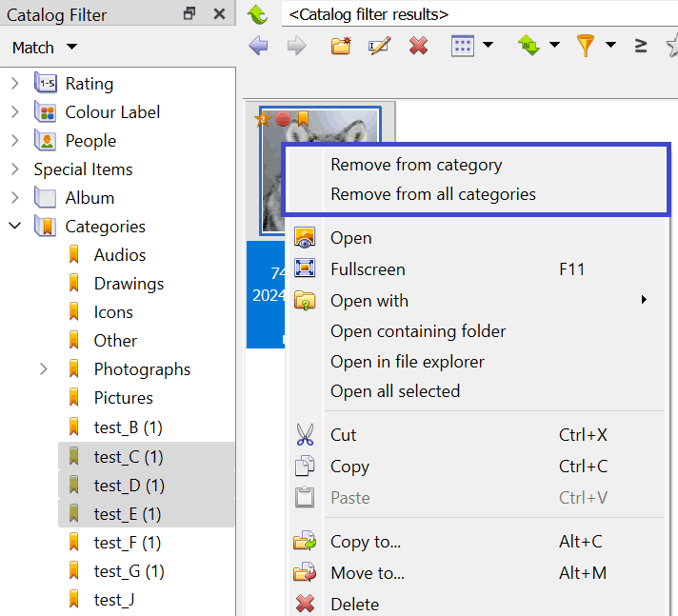Click the thumbnail view mode icon

click(463, 46)
